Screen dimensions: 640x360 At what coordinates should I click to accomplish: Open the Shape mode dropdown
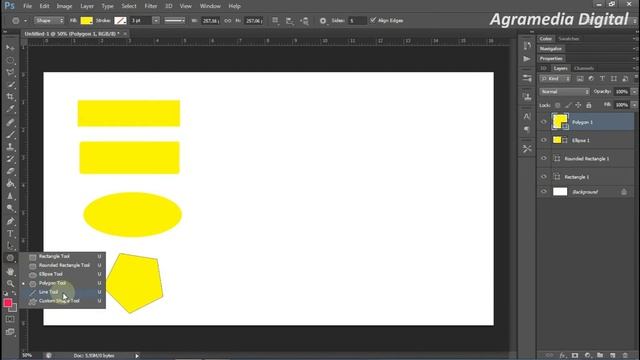pos(49,20)
